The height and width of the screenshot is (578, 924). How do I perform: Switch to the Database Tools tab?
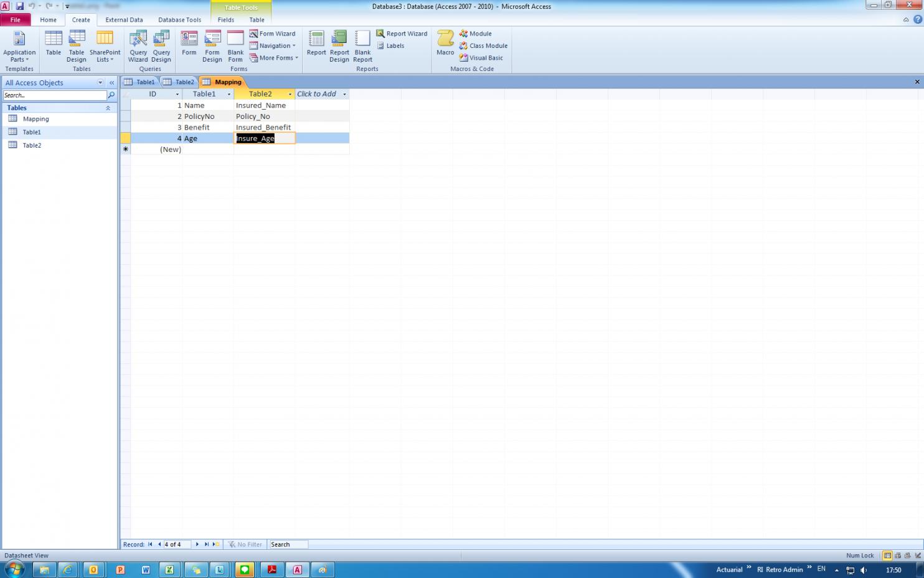tap(179, 20)
